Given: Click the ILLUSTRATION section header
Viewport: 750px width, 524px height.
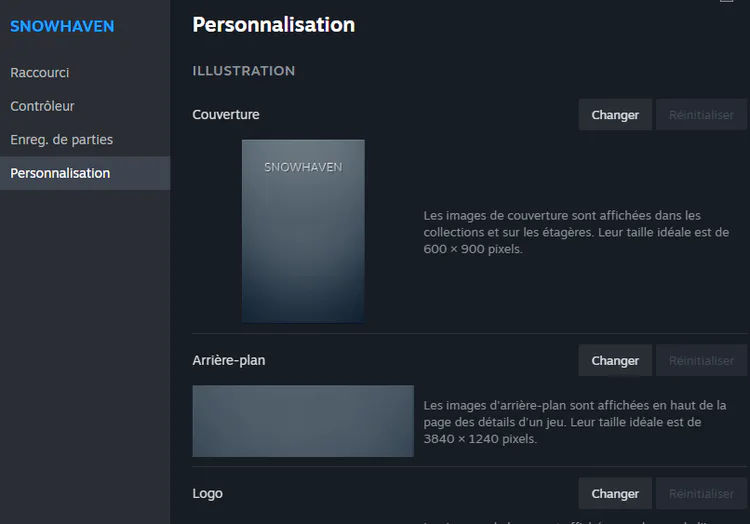Looking at the screenshot, I should 243,71.
